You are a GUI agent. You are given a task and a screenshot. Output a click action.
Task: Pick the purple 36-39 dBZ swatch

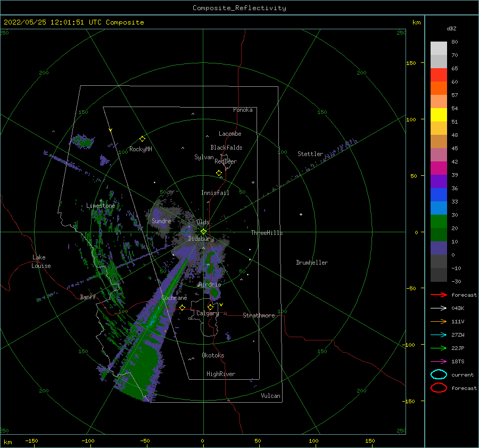439,182
